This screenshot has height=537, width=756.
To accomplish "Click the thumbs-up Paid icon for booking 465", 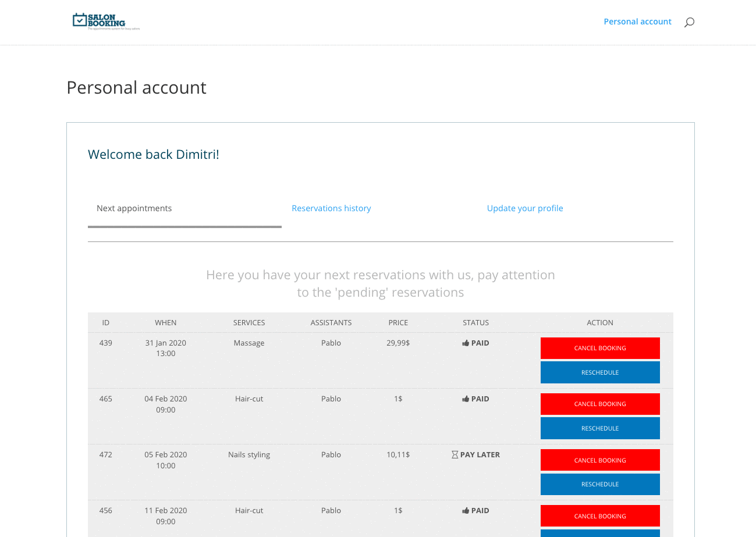I will [x=466, y=399].
